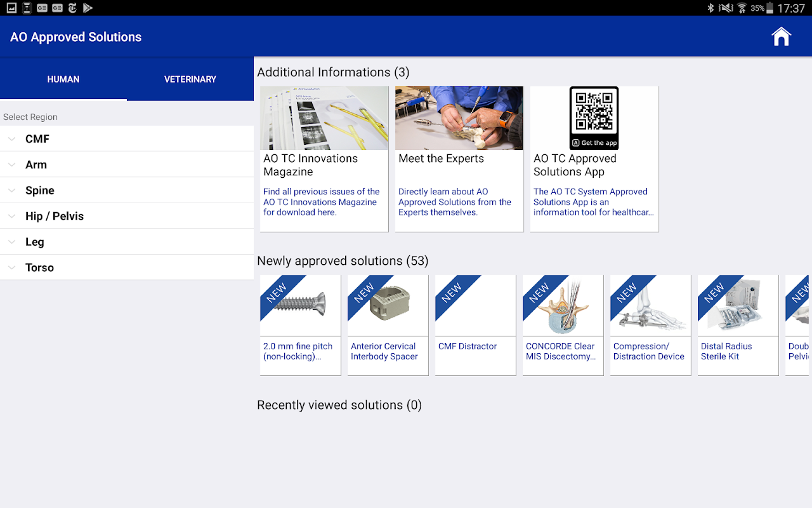Expand the Spine region chevron
Viewport: 812px width, 508px height.
click(12, 190)
